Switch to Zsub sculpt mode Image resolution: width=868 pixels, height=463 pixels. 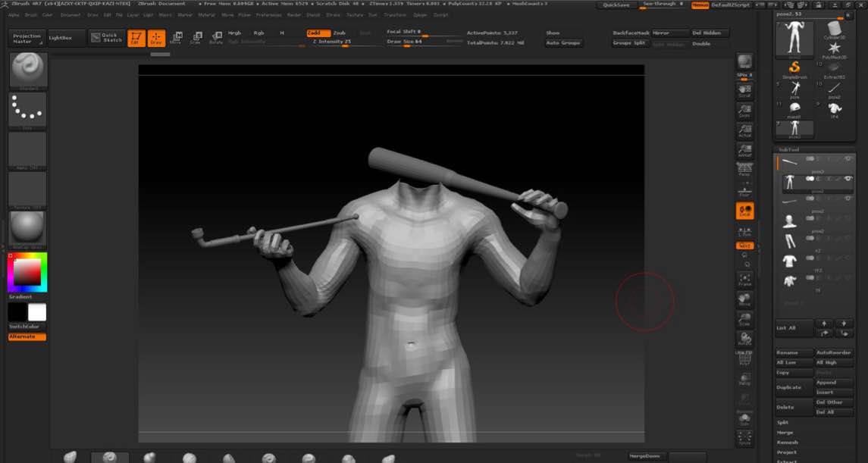tap(340, 33)
